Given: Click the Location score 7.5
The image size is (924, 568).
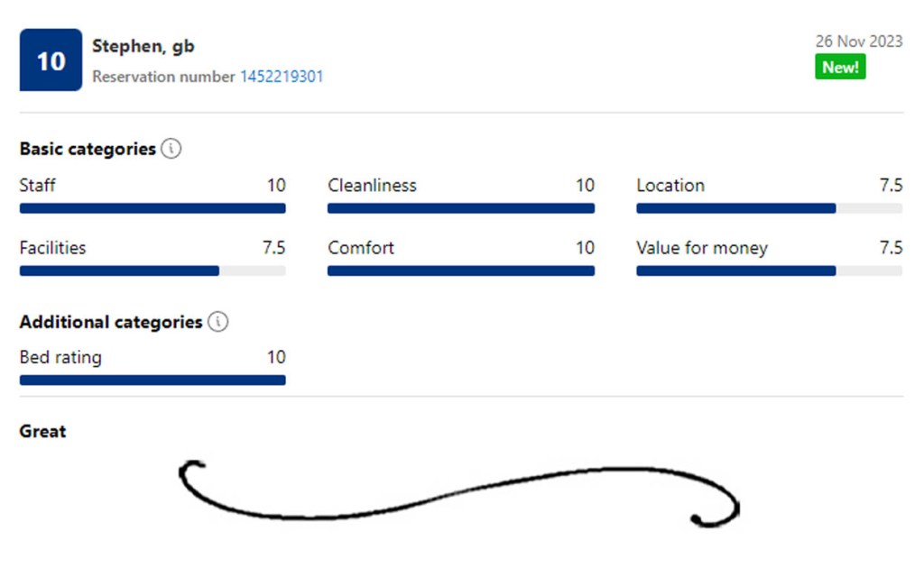Looking at the screenshot, I should [891, 186].
